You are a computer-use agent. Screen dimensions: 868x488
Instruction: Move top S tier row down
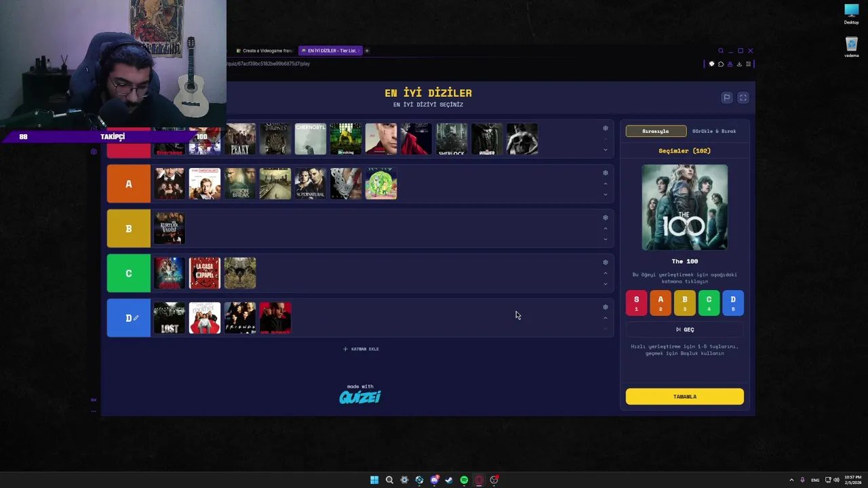pos(606,150)
